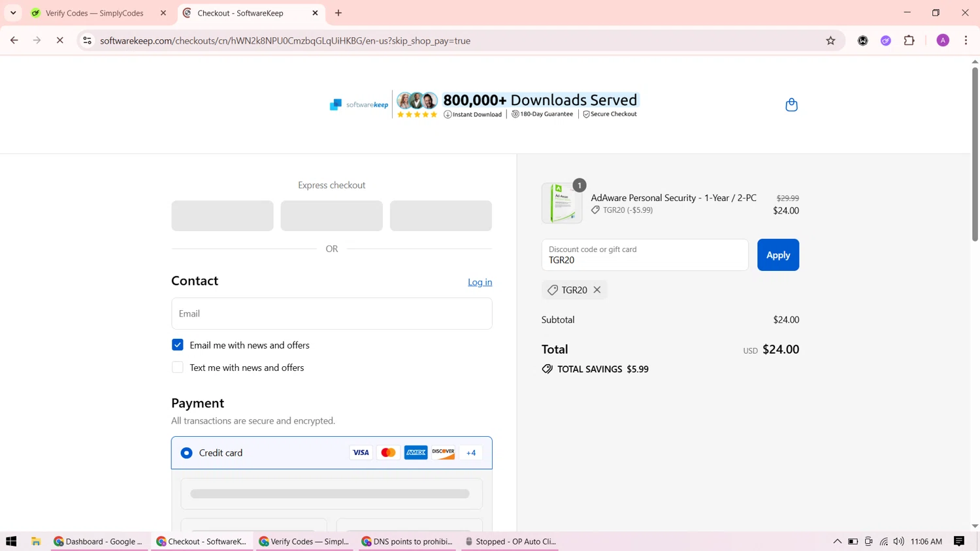Click the AdAware Personal Security product name
The width and height of the screenshot is (980, 551).
pyautogui.click(x=674, y=198)
